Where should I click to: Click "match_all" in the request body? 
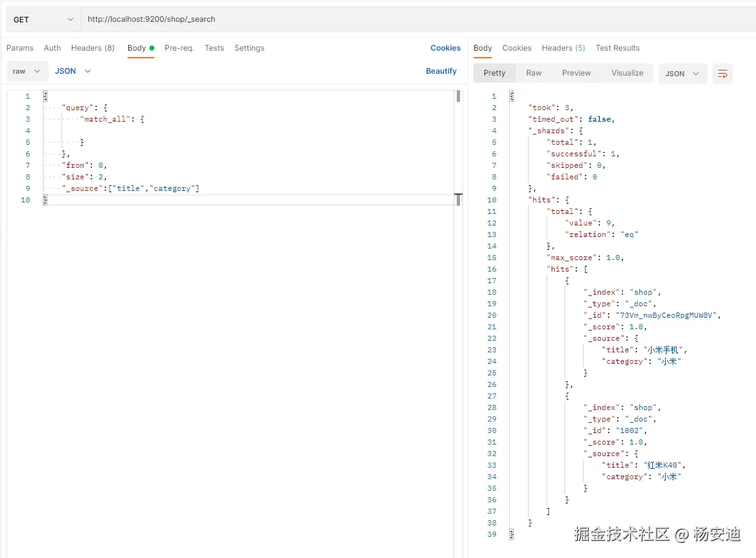[105, 119]
